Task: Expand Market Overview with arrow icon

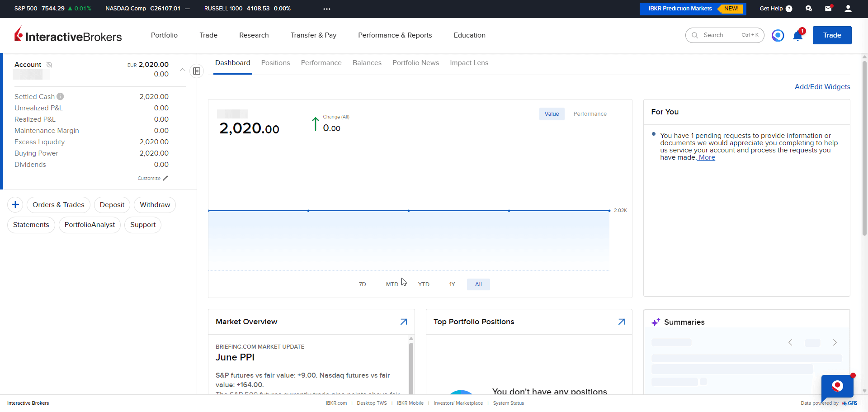Action: click(x=404, y=322)
